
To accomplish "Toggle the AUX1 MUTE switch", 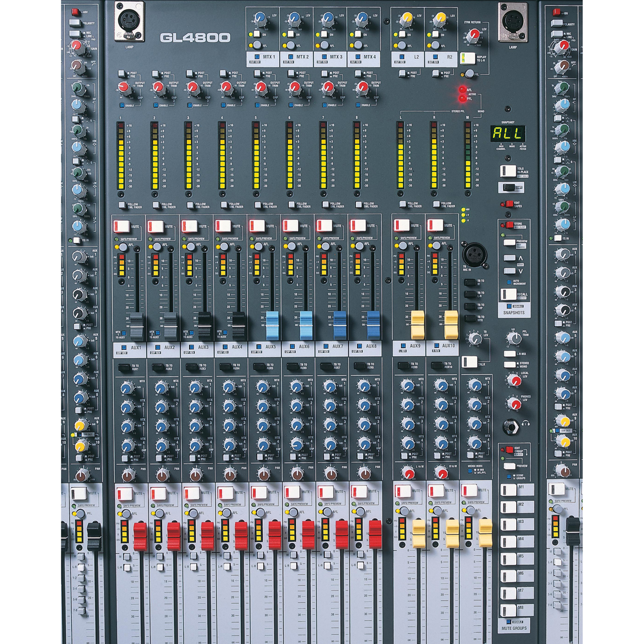I will [x=122, y=226].
